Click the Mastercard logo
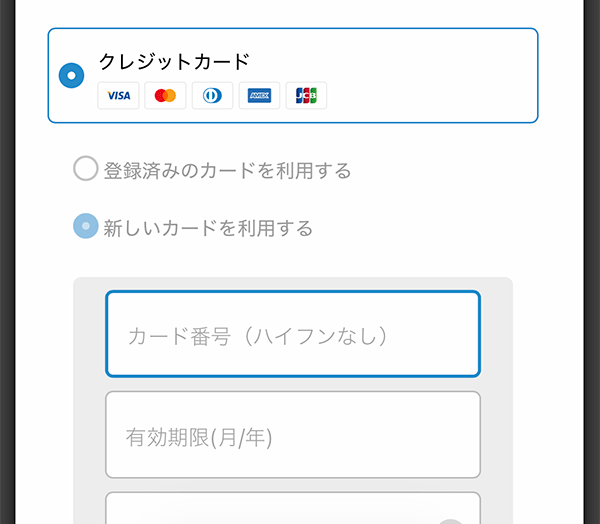Viewport: 600px width, 524px height. (165, 96)
